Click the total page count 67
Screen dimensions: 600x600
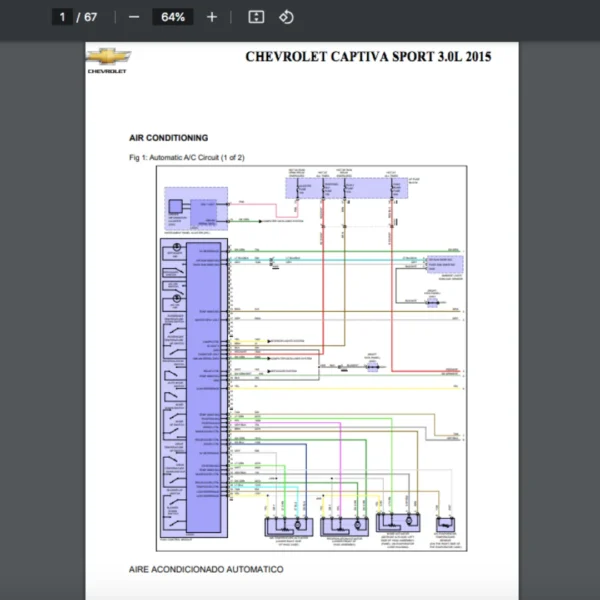(x=91, y=17)
